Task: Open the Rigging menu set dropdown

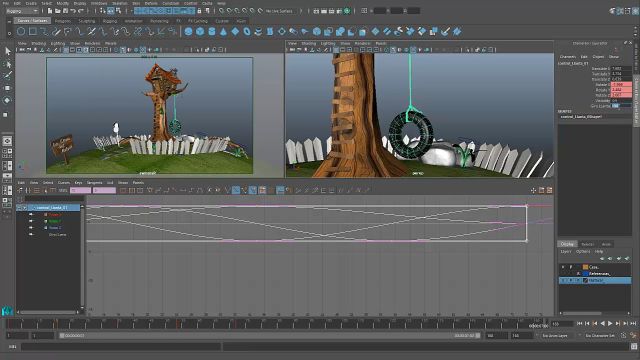Action: (22, 11)
